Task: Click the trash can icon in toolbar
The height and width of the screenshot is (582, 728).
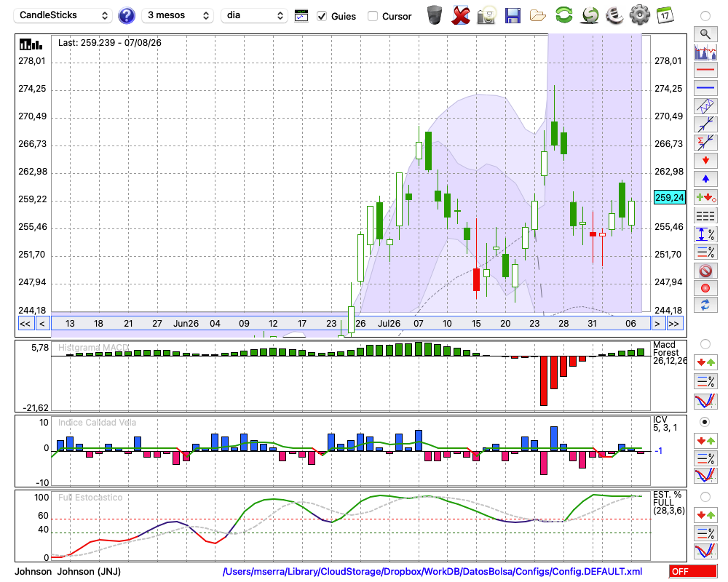Action: pos(435,15)
